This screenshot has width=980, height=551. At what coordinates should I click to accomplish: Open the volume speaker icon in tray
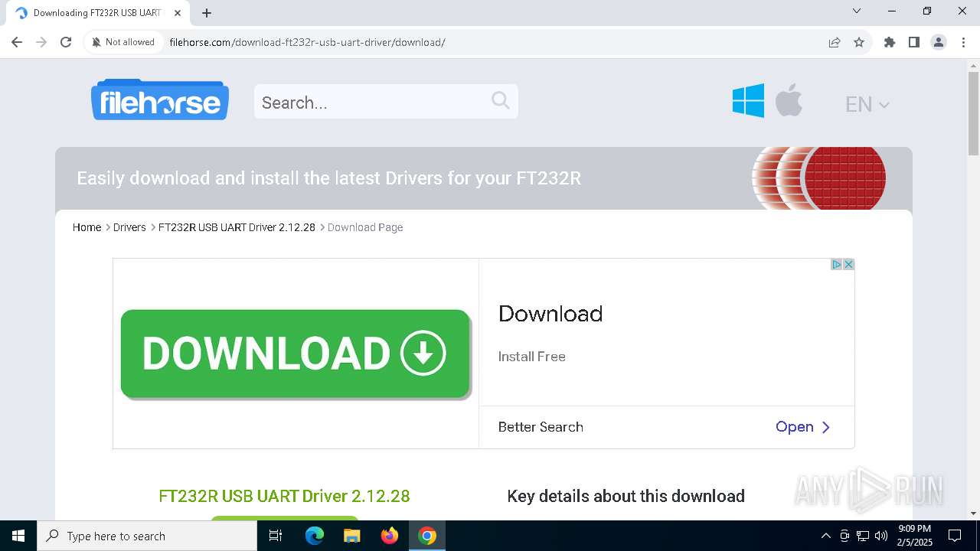point(881,536)
